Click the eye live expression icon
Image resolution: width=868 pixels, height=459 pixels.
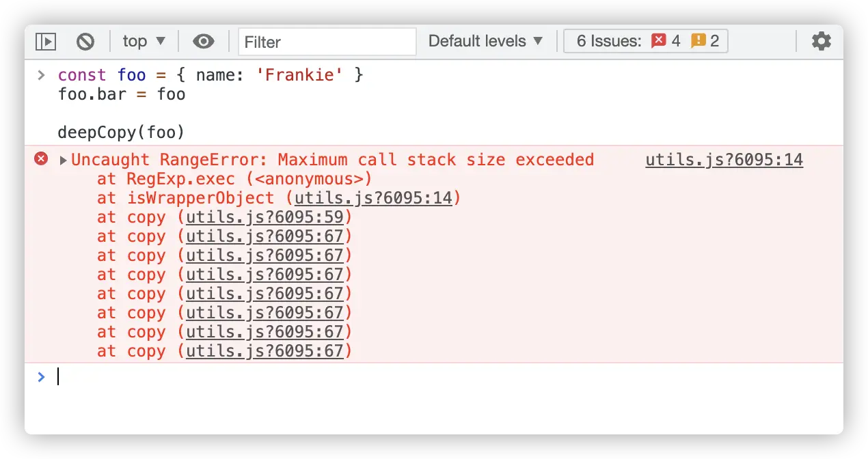(203, 42)
